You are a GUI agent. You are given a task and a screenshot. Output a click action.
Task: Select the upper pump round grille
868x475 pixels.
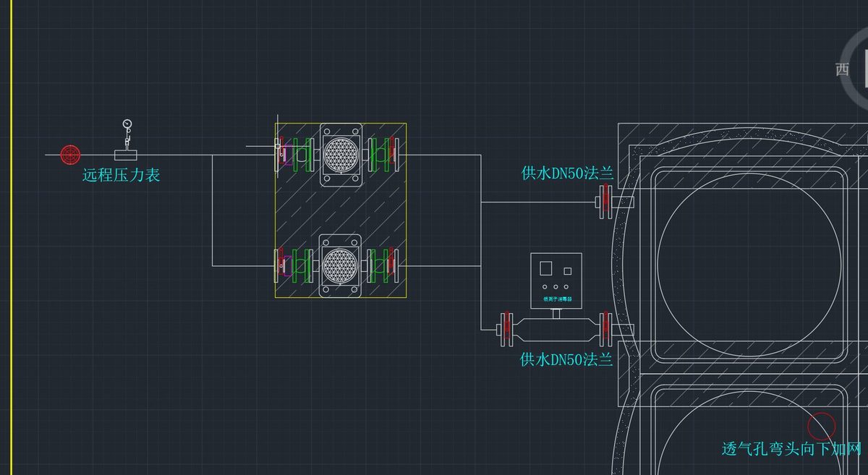click(x=340, y=154)
